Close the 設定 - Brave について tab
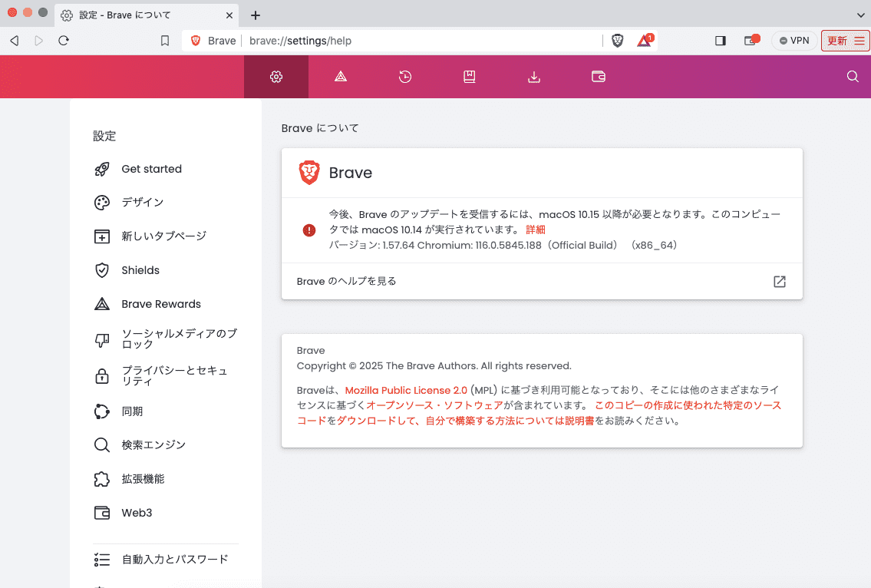Image resolution: width=871 pixels, height=588 pixels. click(x=229, y=15)
